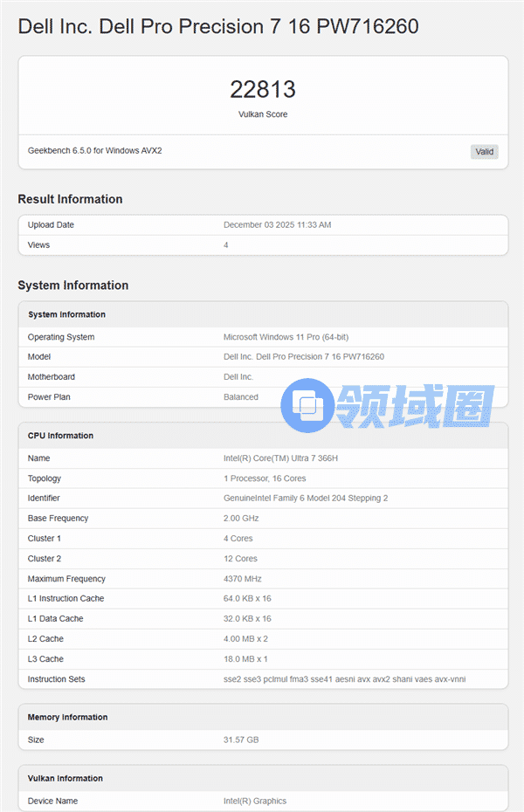Click the Power Plan row label
524x812 pixels.
pos(49,397)
